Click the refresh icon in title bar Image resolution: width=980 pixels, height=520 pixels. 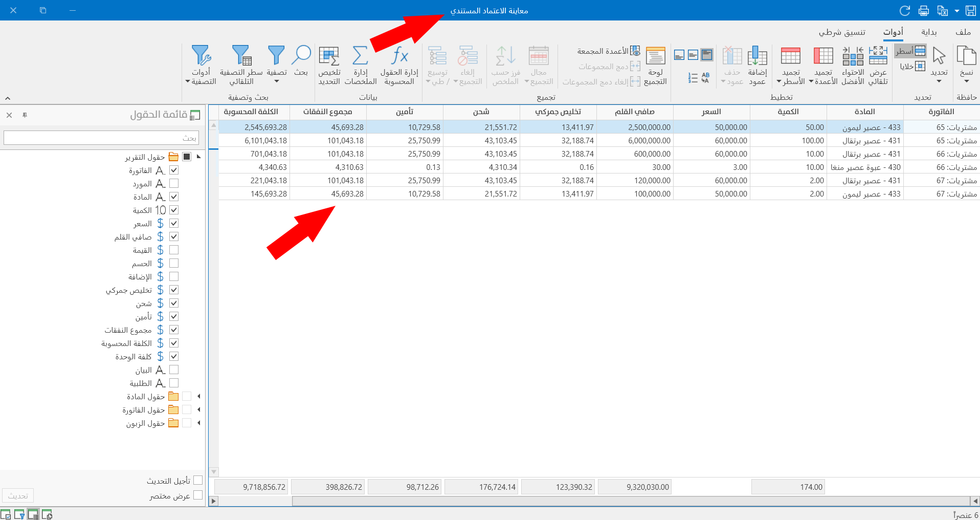pos(905,10)
